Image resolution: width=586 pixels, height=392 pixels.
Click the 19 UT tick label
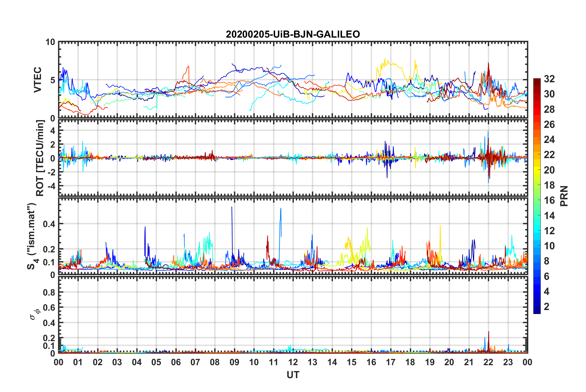click(x=430, y=362)
